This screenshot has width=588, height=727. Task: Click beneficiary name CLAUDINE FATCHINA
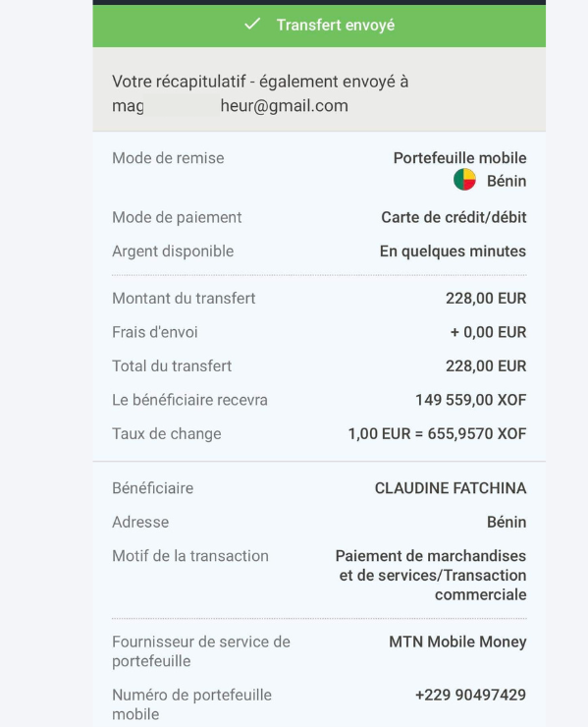(451, 488)
